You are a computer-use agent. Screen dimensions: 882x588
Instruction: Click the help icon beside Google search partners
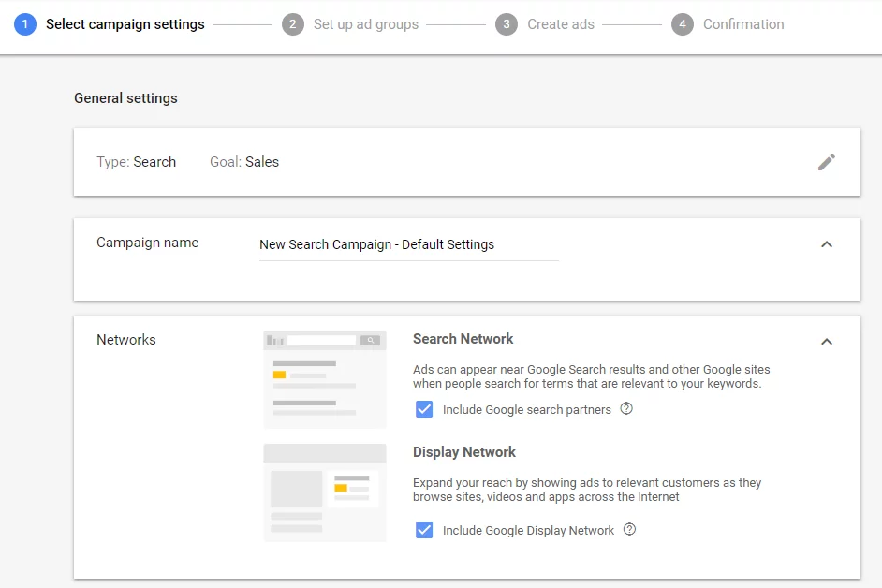coord(626,409)
